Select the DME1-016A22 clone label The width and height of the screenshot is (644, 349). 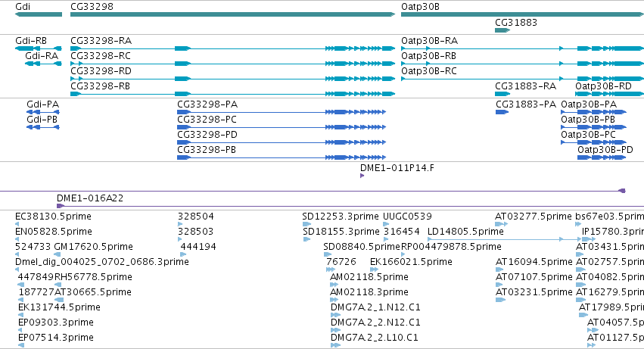(x=90, y=198)
